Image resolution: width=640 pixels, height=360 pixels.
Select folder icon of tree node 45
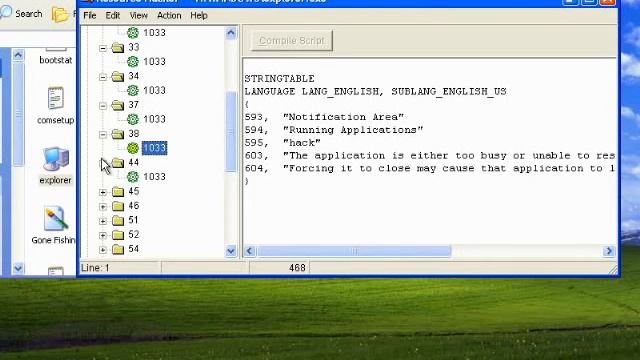118,191
